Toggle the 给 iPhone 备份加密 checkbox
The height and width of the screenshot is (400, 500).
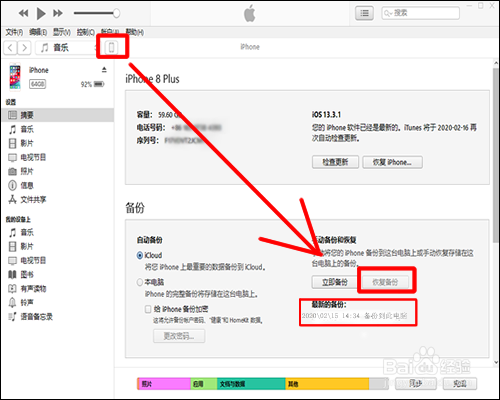148,309
